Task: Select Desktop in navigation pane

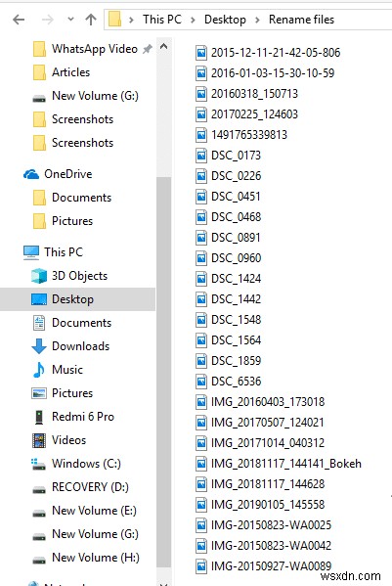Action: pyautogui.click(x=77, y=299)
